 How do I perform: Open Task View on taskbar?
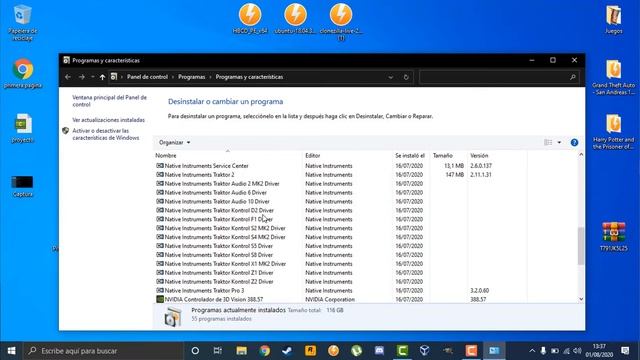click(218, 351)
